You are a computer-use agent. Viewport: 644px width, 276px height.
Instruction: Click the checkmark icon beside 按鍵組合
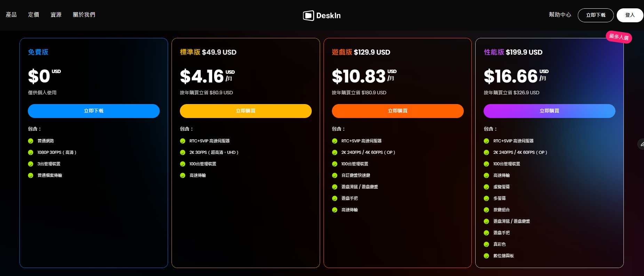(x=486, y=210)
